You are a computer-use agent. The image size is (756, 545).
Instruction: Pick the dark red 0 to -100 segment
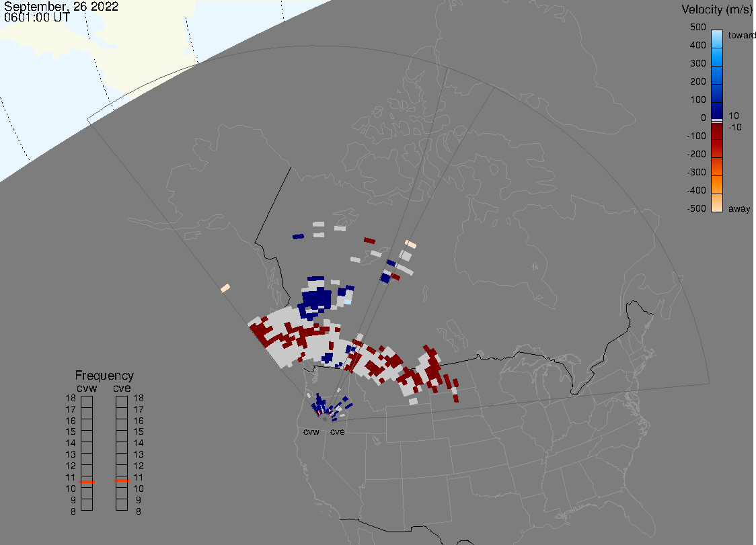pos(717,131)
